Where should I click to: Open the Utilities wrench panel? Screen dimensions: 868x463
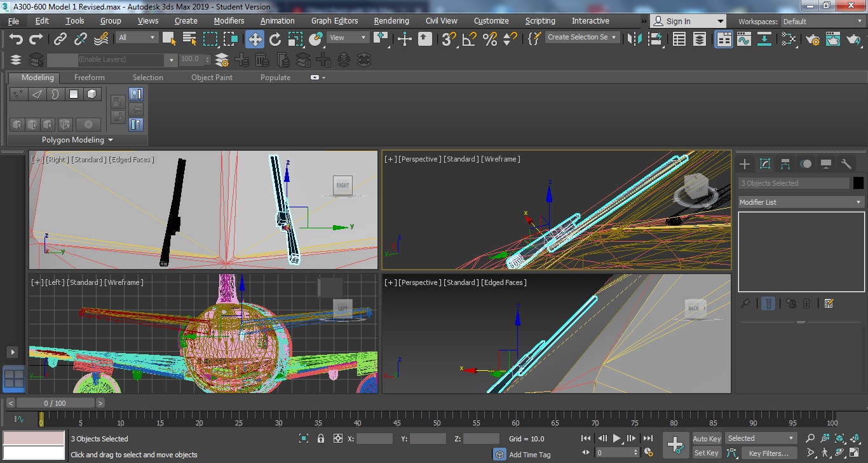pos(846,164)
